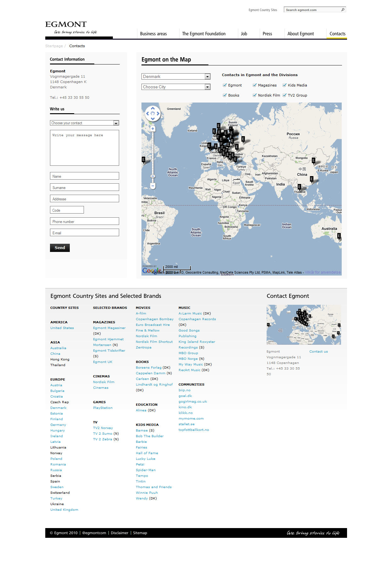Open the Denmark country dropdown
Image resolution: width=392 pixels, height=585 pixels.
pyautogui.click(x=176, y=76)
